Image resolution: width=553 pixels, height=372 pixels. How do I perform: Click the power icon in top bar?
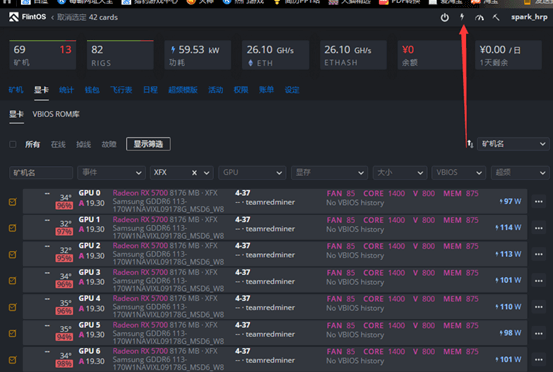tap(445, 17)
